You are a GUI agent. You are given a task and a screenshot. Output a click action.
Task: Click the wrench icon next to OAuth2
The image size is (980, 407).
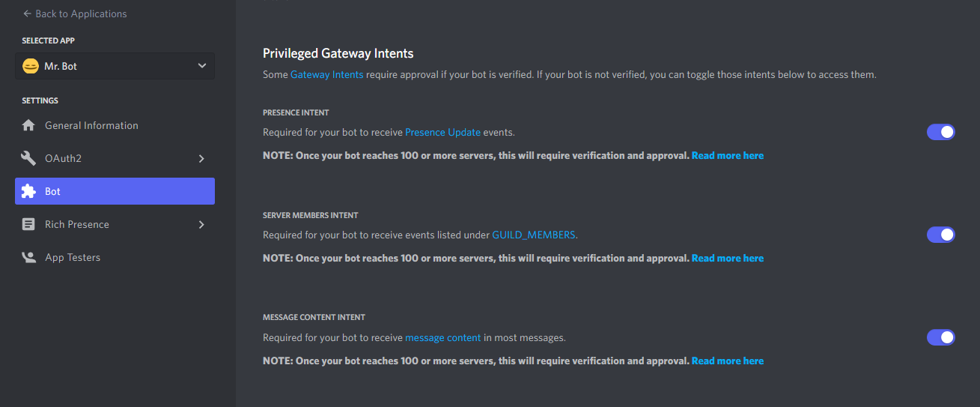click(x=28, y=158)
